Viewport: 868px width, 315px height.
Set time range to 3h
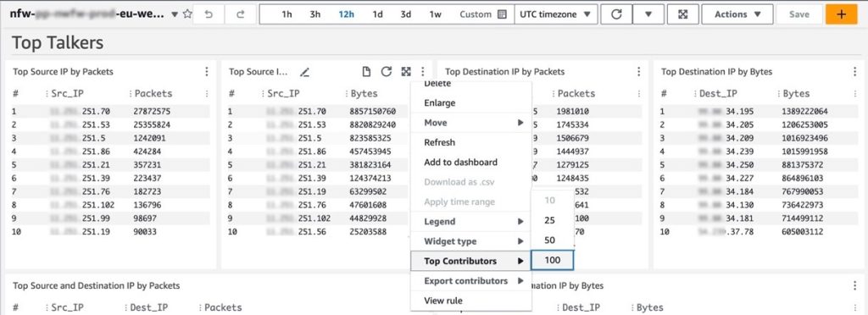pyautogui.click(x=315, y=14)
